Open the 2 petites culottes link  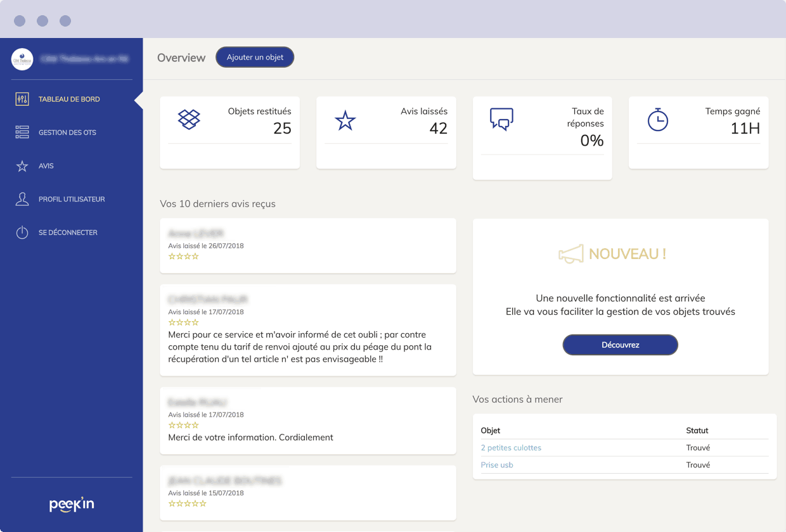pyautogui.click(x=511, y=448)
